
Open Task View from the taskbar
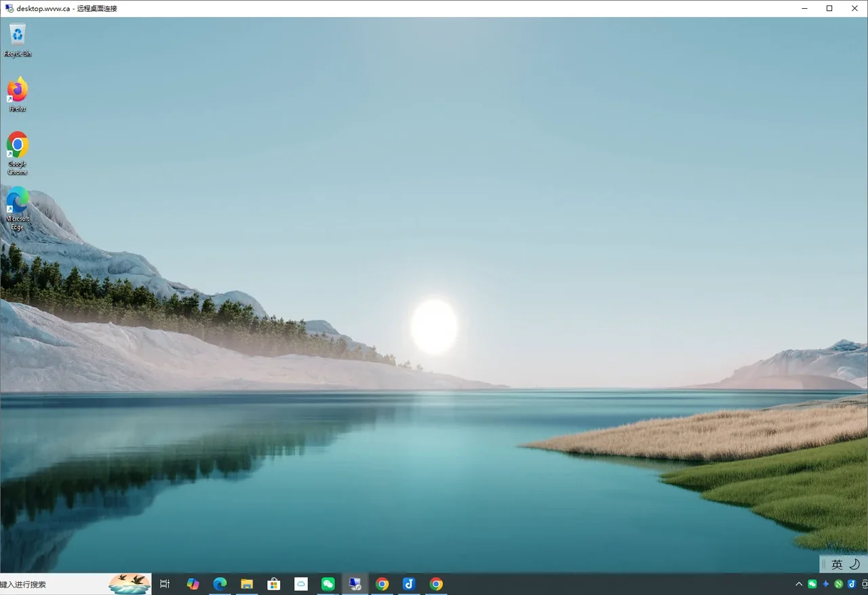(165, 584)
